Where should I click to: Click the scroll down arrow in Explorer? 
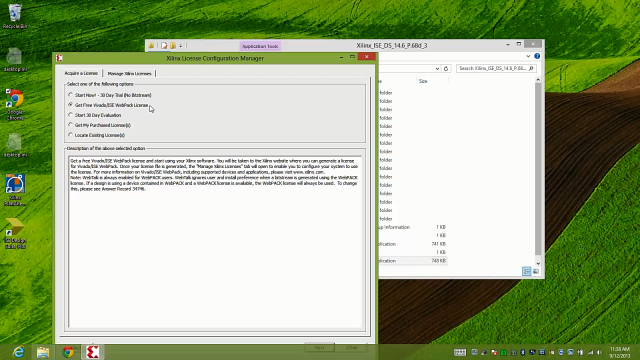pyautogui.click(x=538, y=263)
